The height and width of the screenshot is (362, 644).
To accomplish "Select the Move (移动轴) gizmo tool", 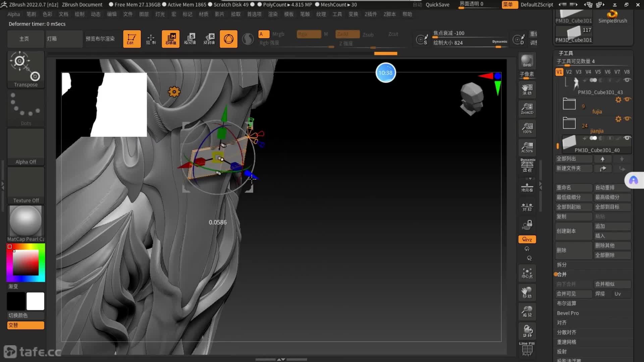I will click(170, 39).
